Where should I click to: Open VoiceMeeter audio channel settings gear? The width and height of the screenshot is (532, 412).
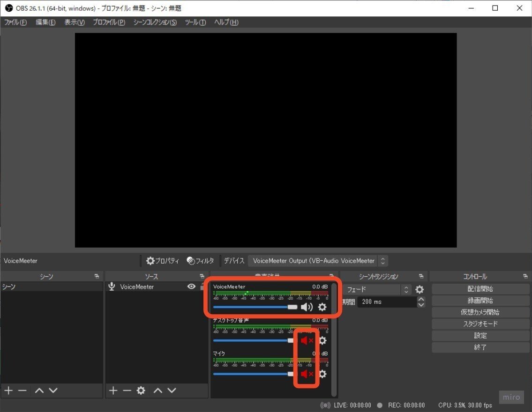click(x=322, y=307)
